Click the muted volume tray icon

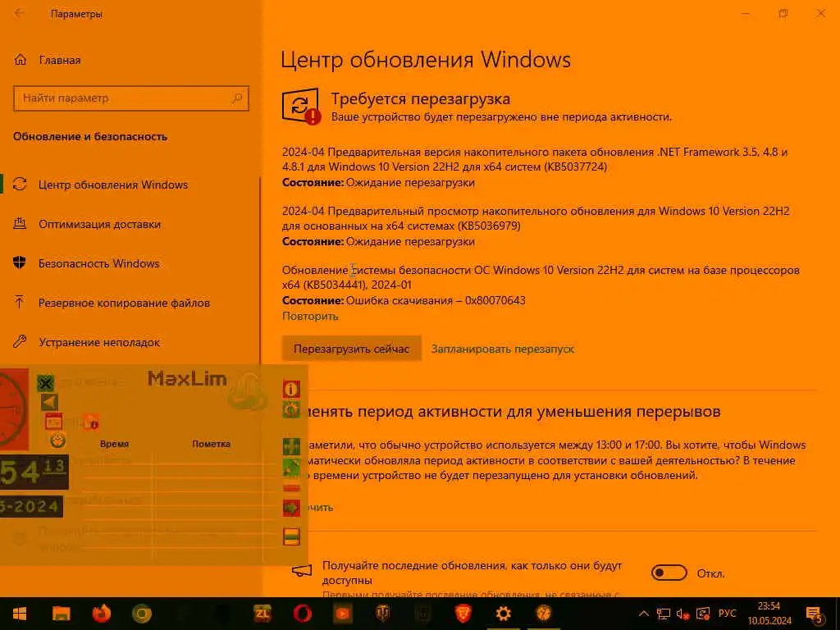point(683,614)
